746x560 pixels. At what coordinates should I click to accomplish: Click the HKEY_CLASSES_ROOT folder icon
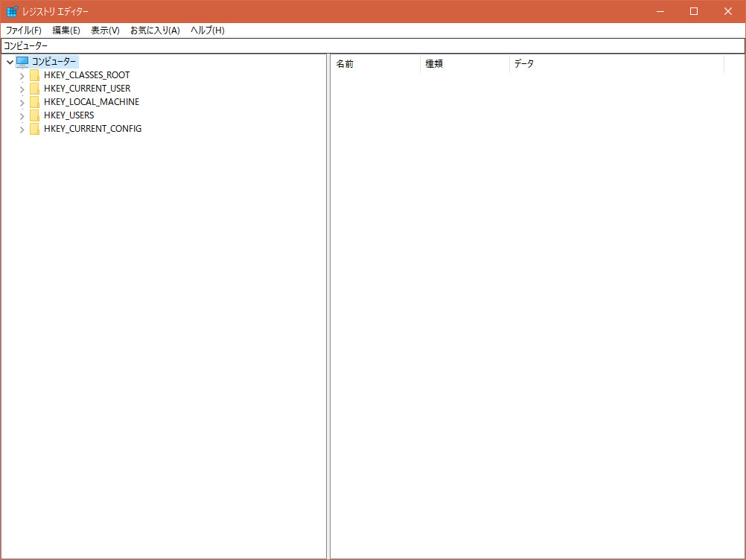[34, 75]
